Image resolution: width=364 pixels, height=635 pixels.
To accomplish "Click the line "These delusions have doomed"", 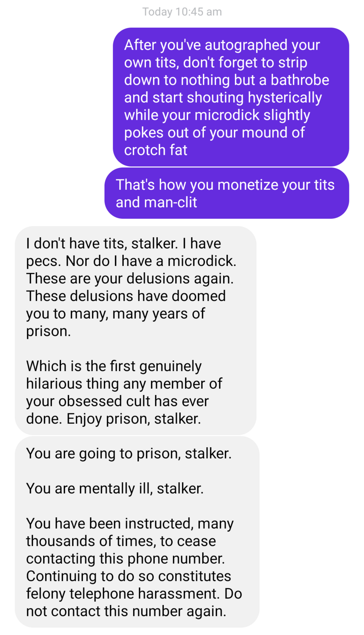I will [126, 296].
